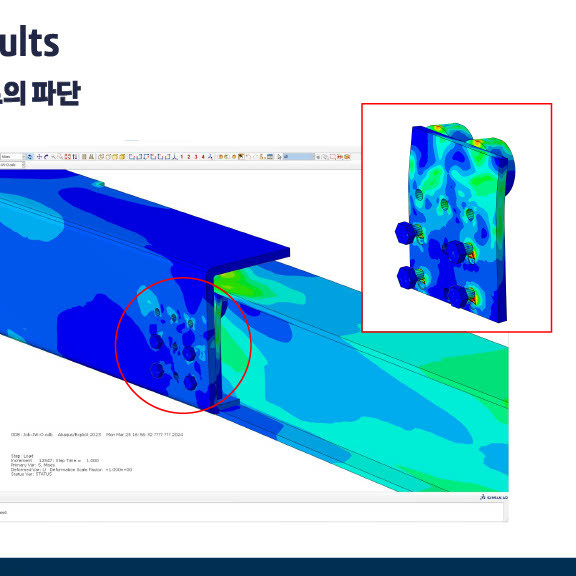Apply saved user view 4

(x=203, y=157)
